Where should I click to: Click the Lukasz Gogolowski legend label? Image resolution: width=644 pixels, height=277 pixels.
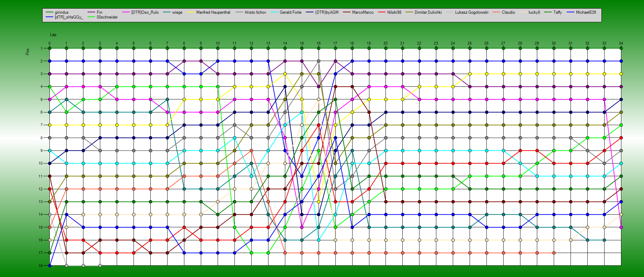pyautogui.click(x=472, y=12)
